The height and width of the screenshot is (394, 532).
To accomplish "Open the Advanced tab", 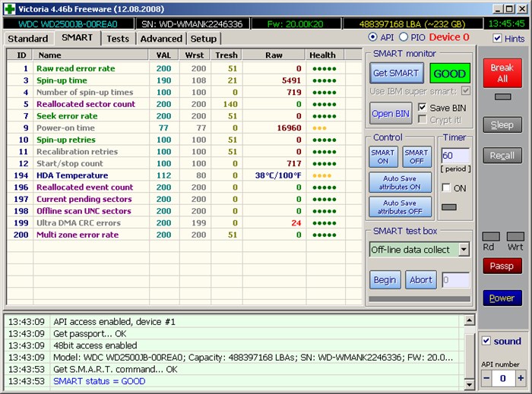I will [161, 39].
